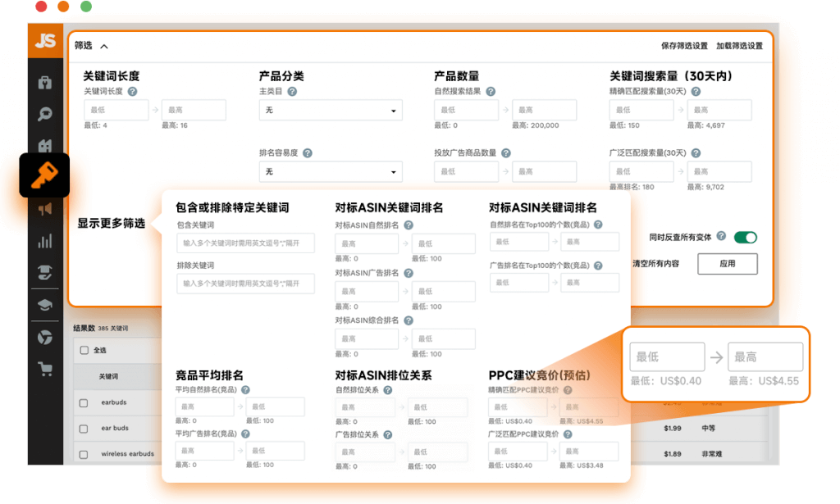Check the box for wireless earbuds row
The height and width of the screenshot is (504, 840).
click(84, 454)
